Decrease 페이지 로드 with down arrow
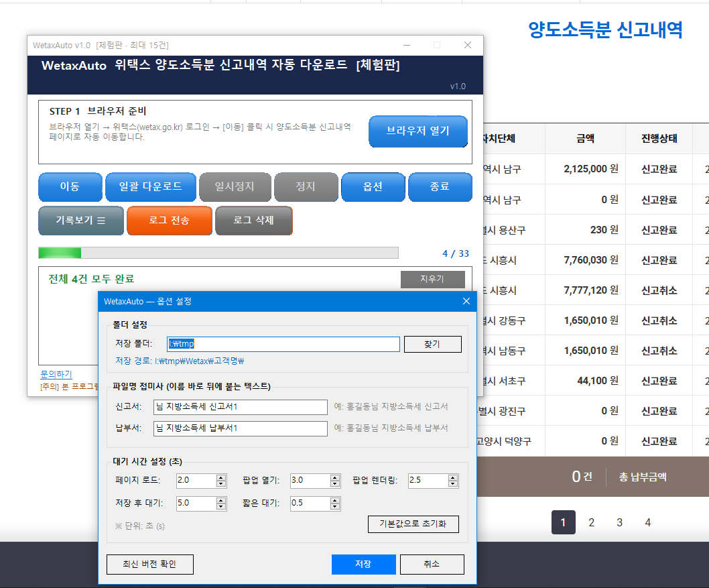709x588 pixels. tap(221, 484)
